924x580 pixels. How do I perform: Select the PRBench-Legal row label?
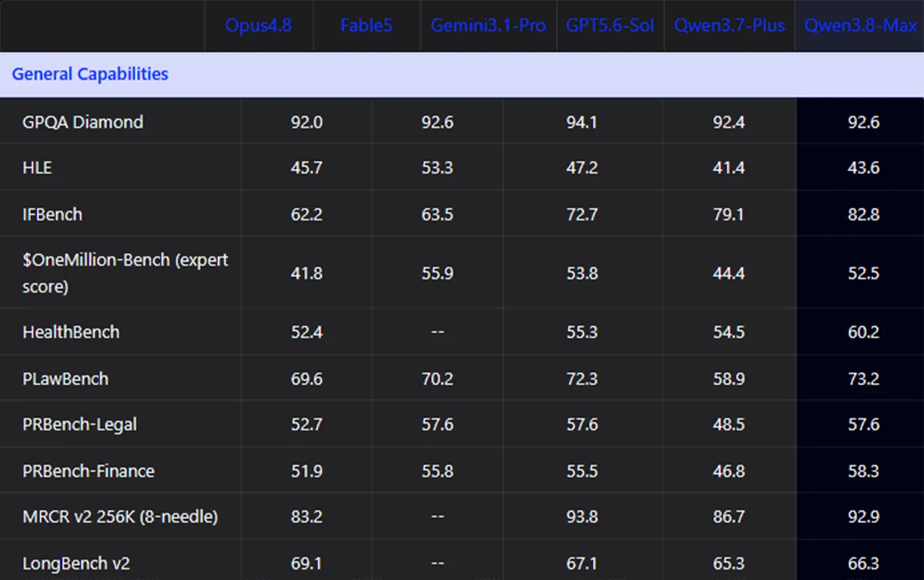(80, 424)
